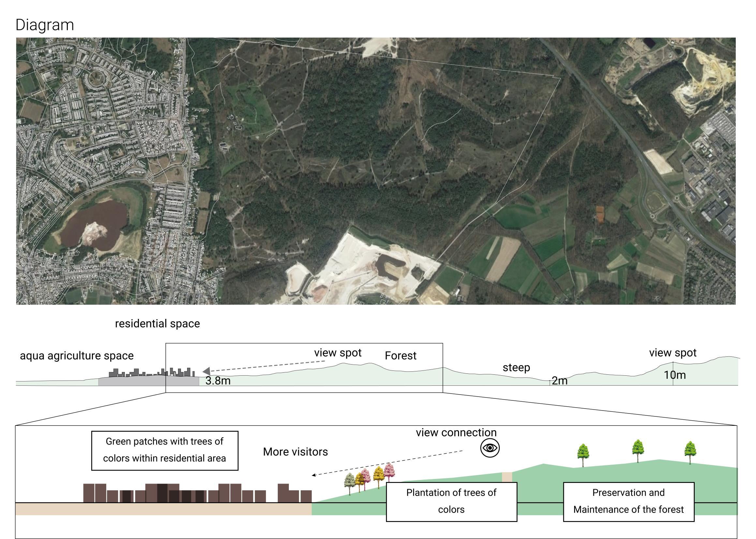Click the '10m' height marker
The height and width of the screenshot is (539, 756).
pyautogui.click(x=674, y=375)
